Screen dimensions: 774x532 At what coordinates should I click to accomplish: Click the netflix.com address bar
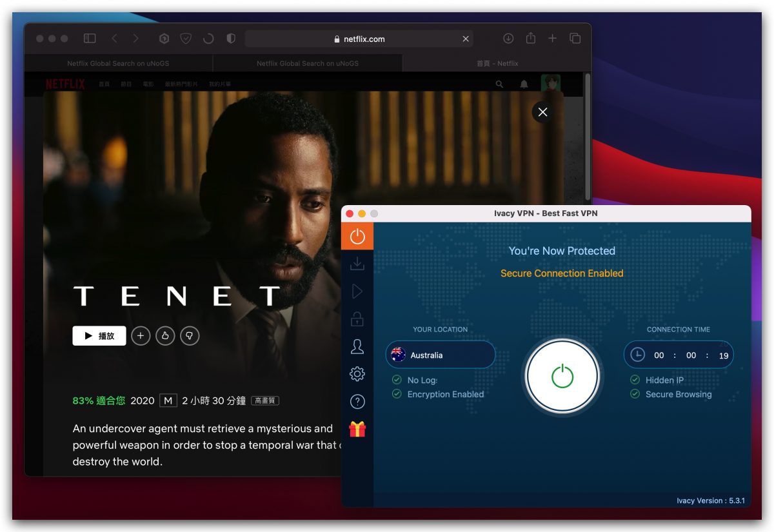[x=359, y=39]
